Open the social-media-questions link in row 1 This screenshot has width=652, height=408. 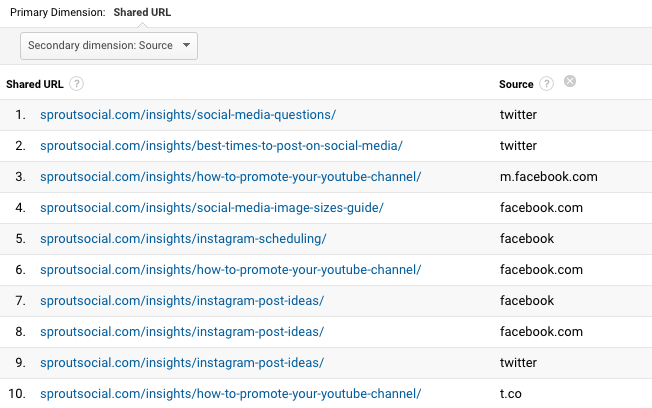click(188, 115)
